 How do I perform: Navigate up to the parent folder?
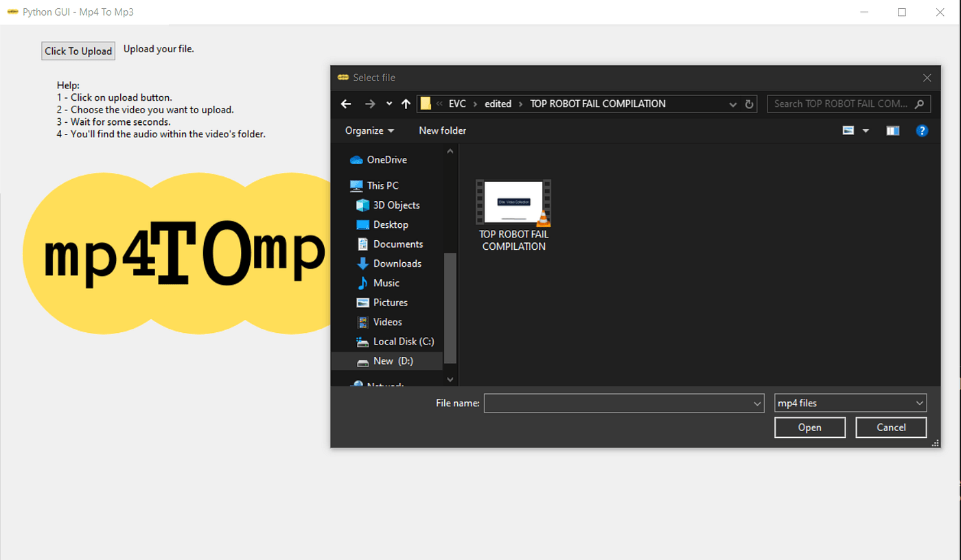[406, 103]
